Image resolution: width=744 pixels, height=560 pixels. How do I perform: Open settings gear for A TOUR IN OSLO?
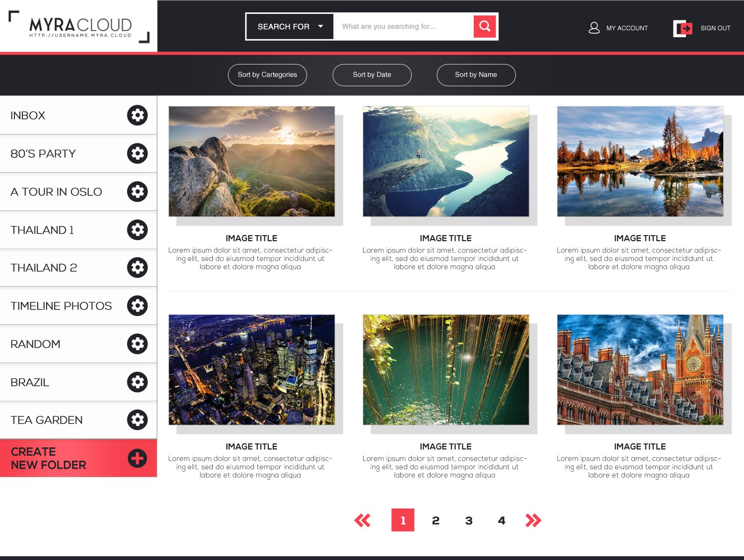click(x=137, y=191)
